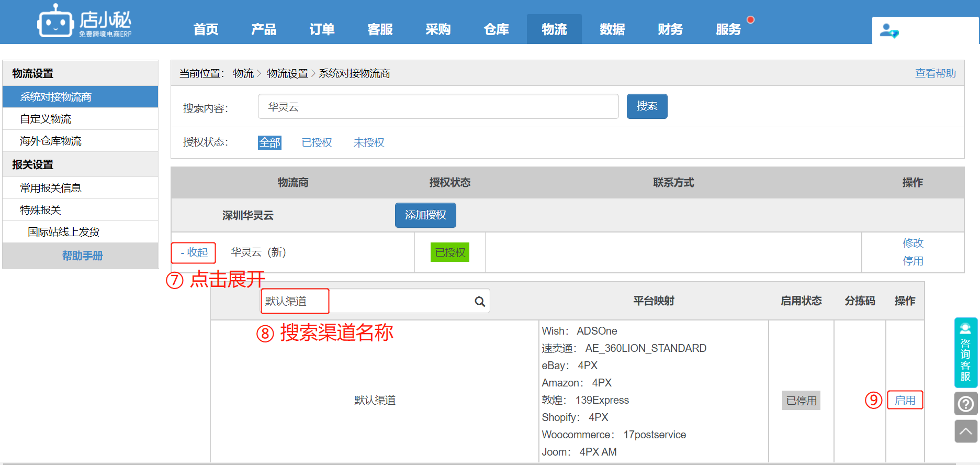Click the 已授权 green badge
This screenshot has width=980, height=465.
[x=450, y=252]
